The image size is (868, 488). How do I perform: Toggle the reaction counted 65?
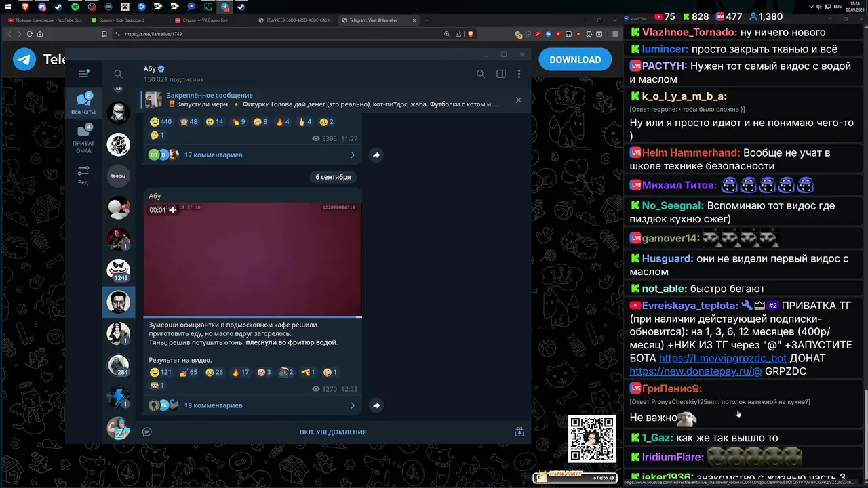189,372
